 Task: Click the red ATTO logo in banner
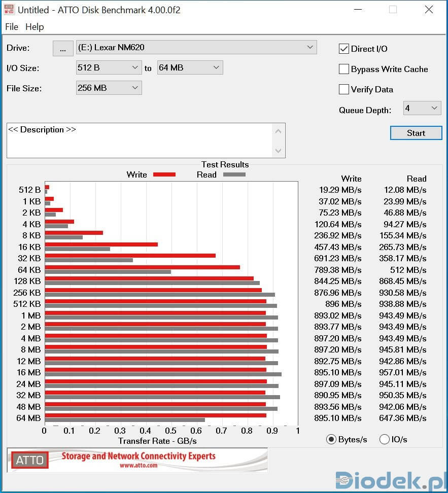tap(30, 460)
